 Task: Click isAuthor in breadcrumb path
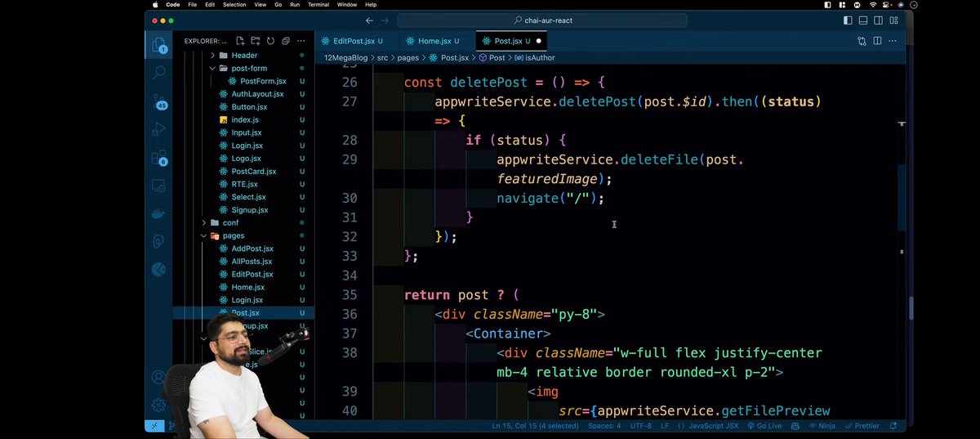click(539, 58)
